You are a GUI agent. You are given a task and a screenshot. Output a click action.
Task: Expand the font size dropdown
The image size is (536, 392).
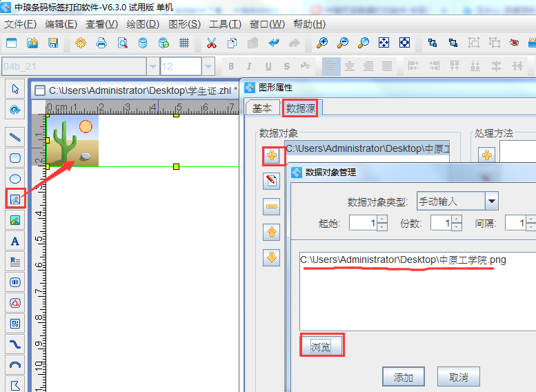coord(208,66)
